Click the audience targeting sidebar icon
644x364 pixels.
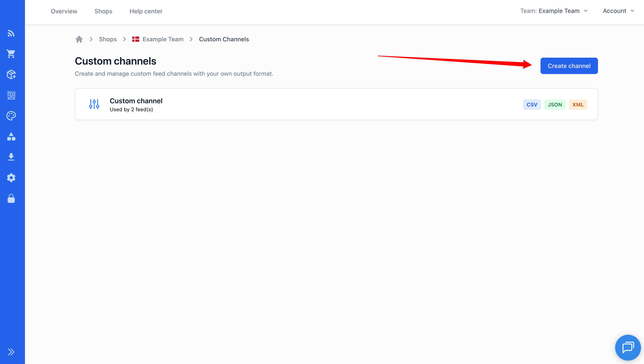tap(11, 95)
